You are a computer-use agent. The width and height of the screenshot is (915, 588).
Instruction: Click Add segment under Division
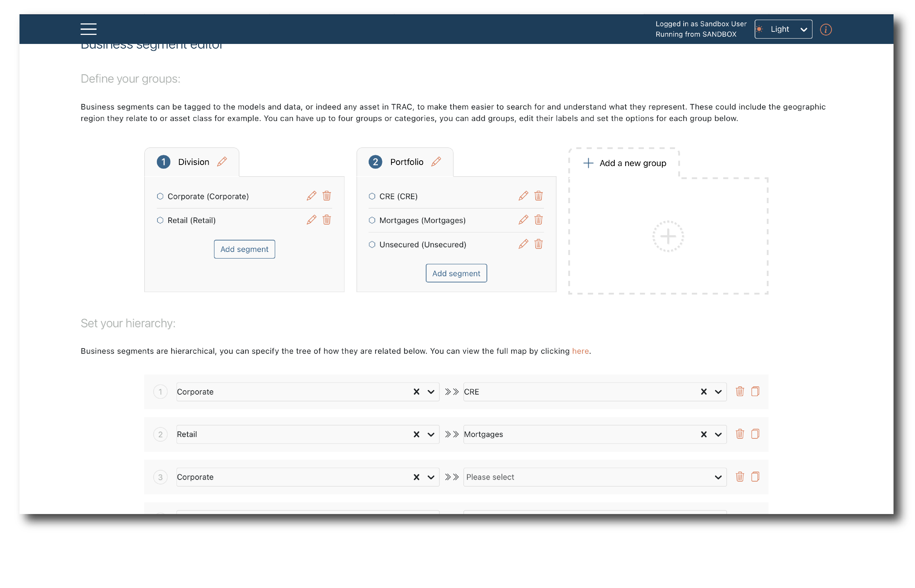(244, 249)
